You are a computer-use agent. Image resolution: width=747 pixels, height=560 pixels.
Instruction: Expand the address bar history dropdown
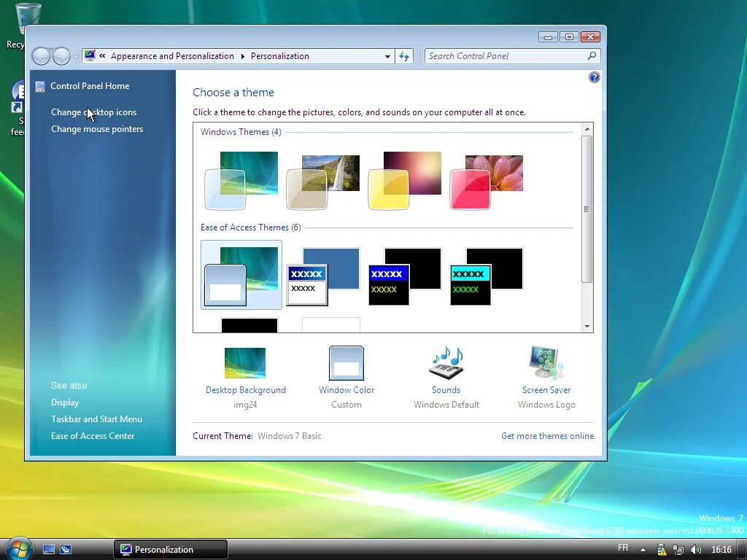(387, 56)
